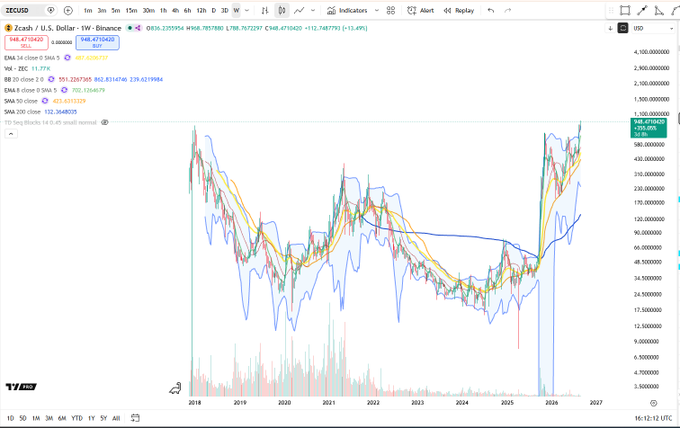Viewport: 680px width, 428px height.
Task: Select the 5m timeframe
Action: (116, 10)
